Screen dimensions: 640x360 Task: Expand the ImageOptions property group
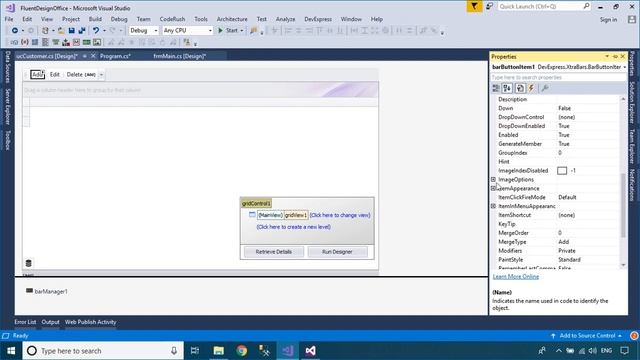pyautogui.click(x=493, y=180)
